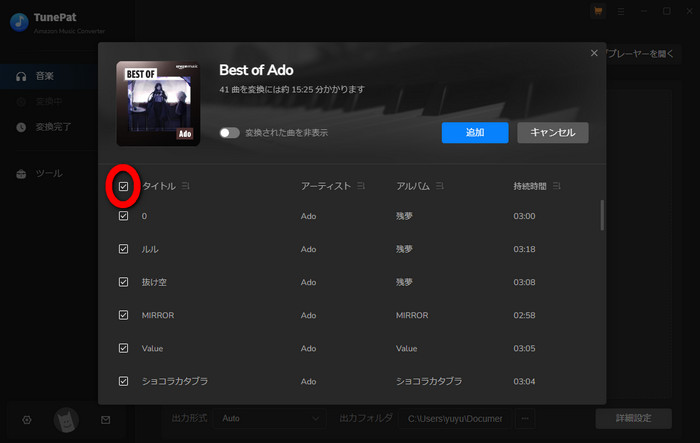Image resolution: width=700 pixels, height=443 pixels.
Task: Click the clock icon for 変換完了
Action: 21,127
